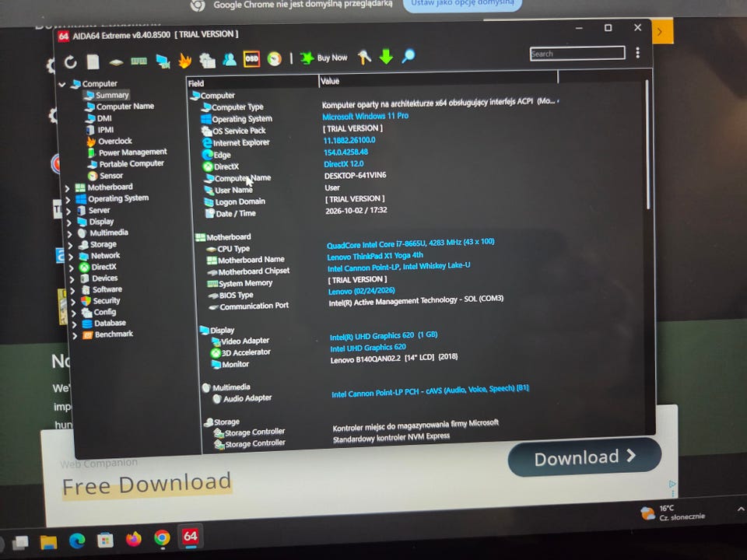747x560 pixels.
Task: Click the AIDA64 icon in the taskbar
Action: click(x=191, y=537)
